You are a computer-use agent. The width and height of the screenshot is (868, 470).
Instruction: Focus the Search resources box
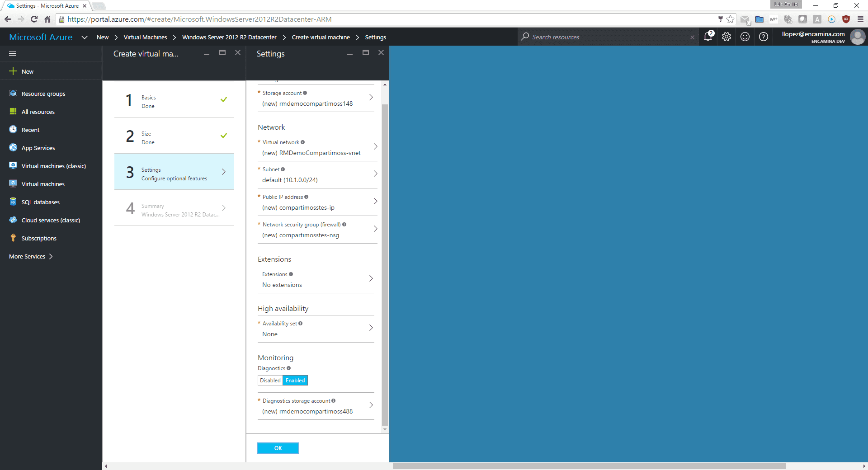pyautogui.click(x=608, y=37)
